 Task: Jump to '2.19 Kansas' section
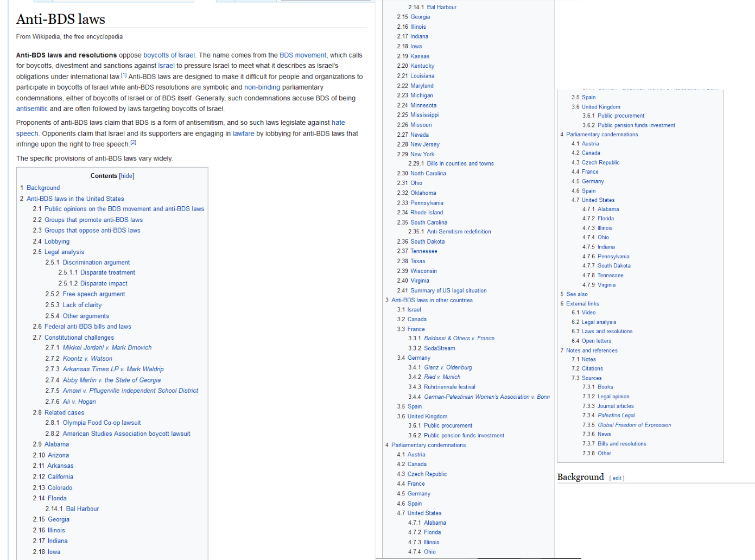pos(413,56)
